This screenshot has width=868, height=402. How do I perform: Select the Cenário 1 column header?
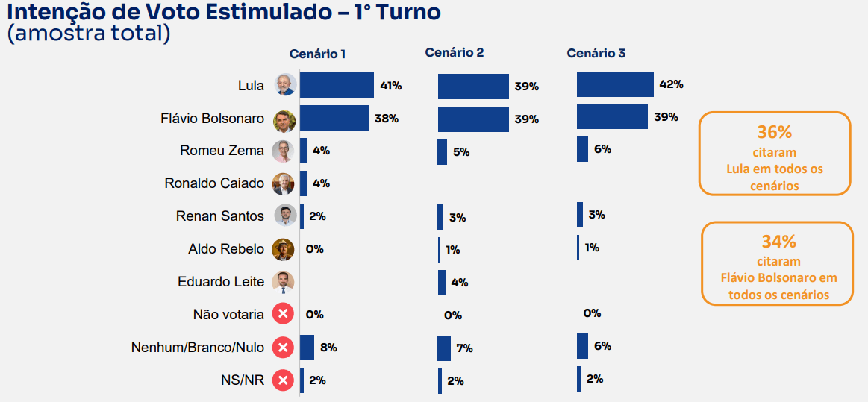pos(317,54)
